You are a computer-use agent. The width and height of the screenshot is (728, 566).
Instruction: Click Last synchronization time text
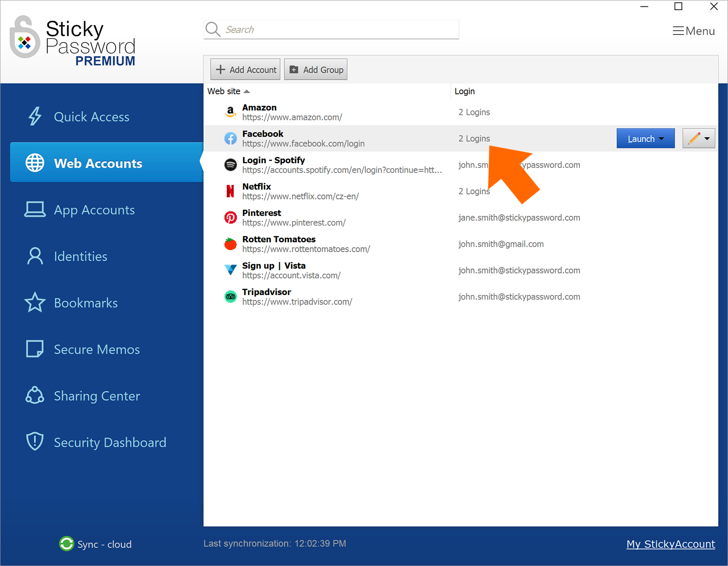click(274, 543)
